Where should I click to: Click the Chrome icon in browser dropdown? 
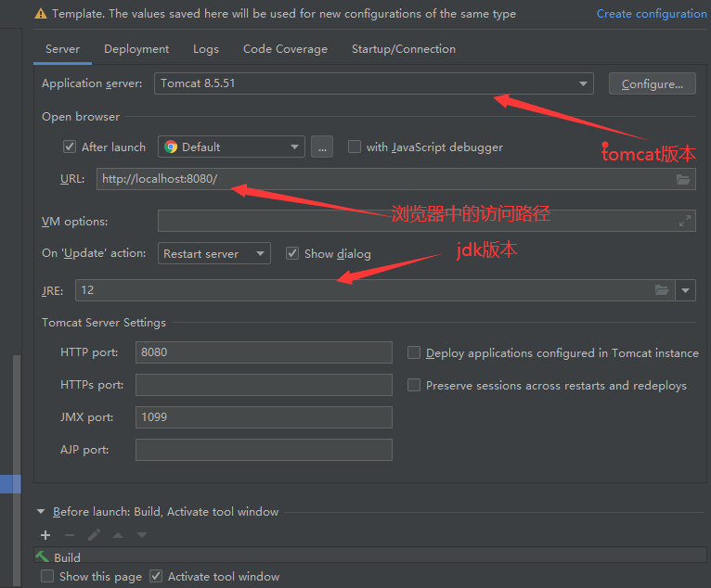click(171, 147)
